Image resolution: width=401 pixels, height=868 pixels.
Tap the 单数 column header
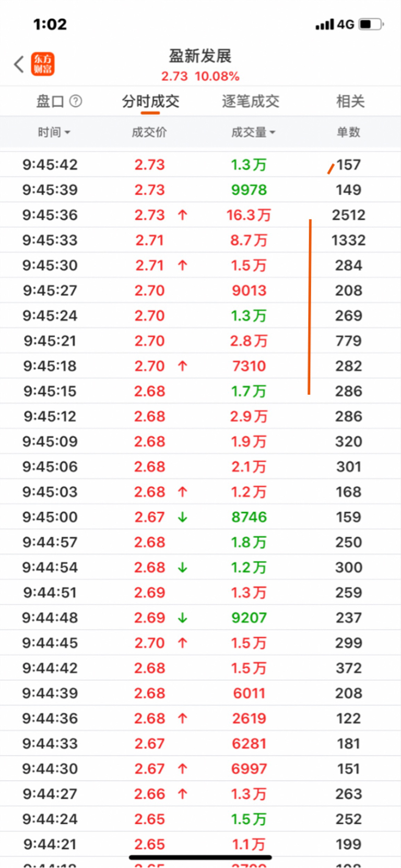[348, 132]
